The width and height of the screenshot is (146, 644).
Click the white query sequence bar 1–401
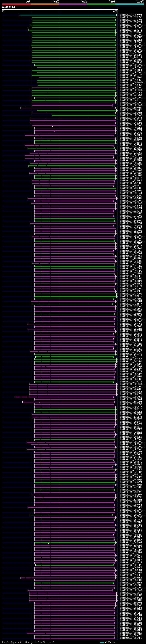60,9
